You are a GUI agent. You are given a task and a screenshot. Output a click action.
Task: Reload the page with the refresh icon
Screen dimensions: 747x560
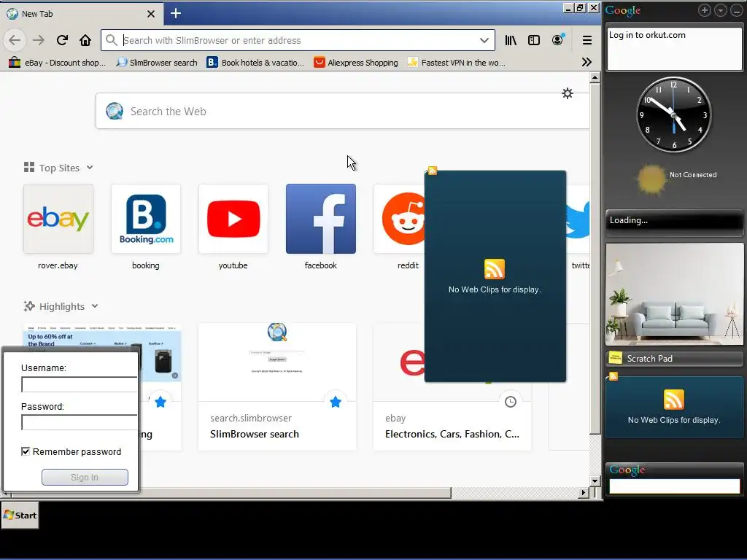[x=62, y=41]
